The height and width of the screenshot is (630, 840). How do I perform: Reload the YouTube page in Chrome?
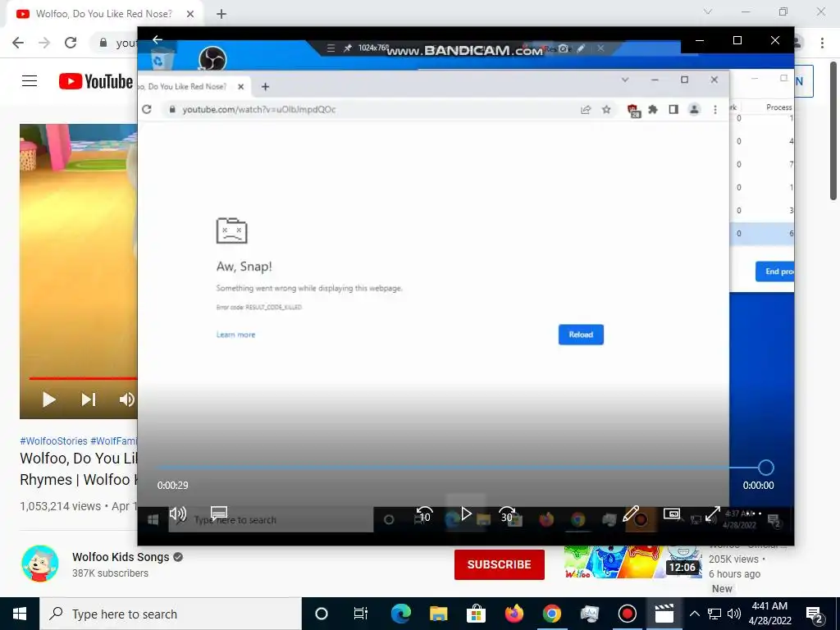[71, 43]
